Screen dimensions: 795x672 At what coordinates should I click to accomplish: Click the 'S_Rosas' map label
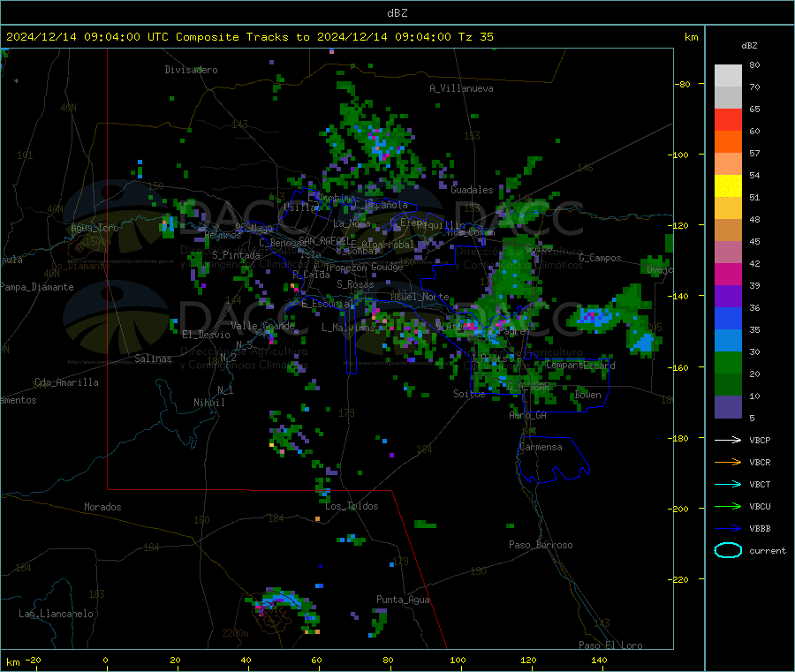click(x=355, y=285)
